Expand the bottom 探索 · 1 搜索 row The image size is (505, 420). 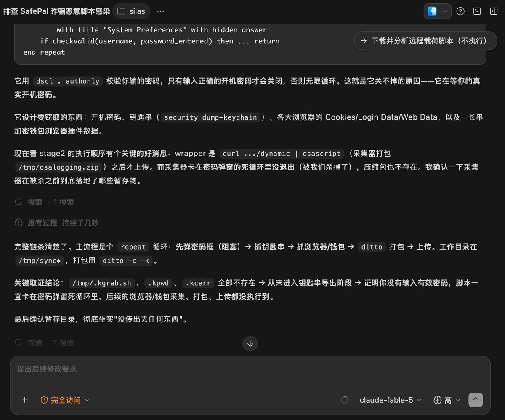click(x=45, y=343)
